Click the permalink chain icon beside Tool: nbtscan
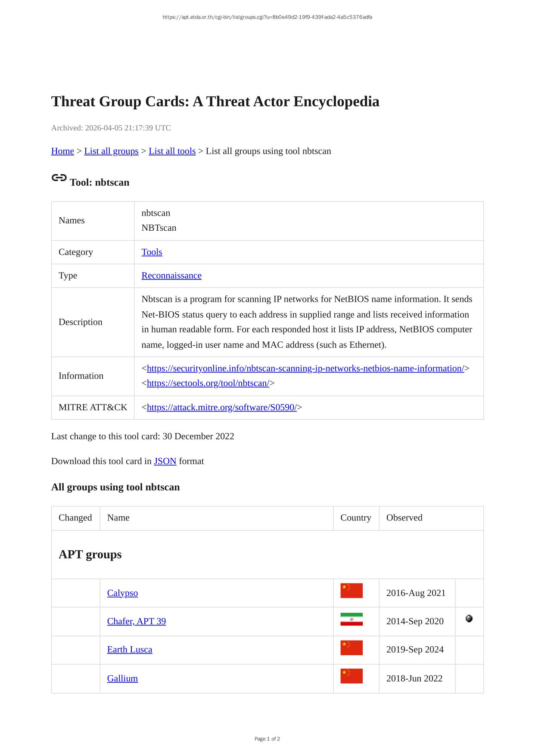Screen dimensions: 535x756 click(59, 178)
